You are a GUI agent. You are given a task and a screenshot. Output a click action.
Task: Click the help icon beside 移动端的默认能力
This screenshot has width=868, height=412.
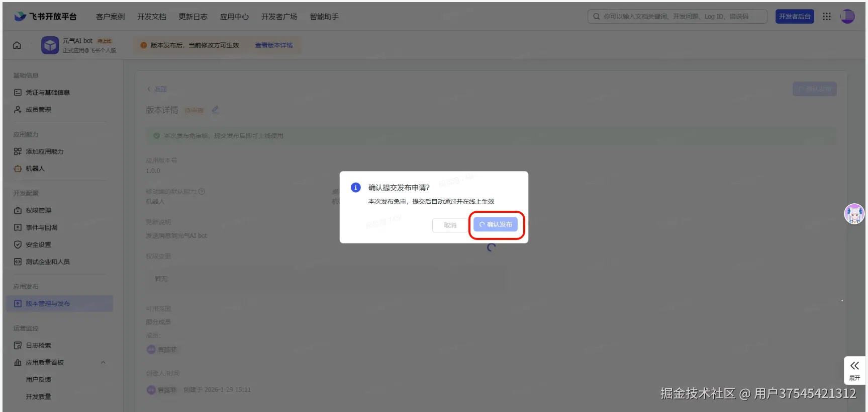coord(202,191)
